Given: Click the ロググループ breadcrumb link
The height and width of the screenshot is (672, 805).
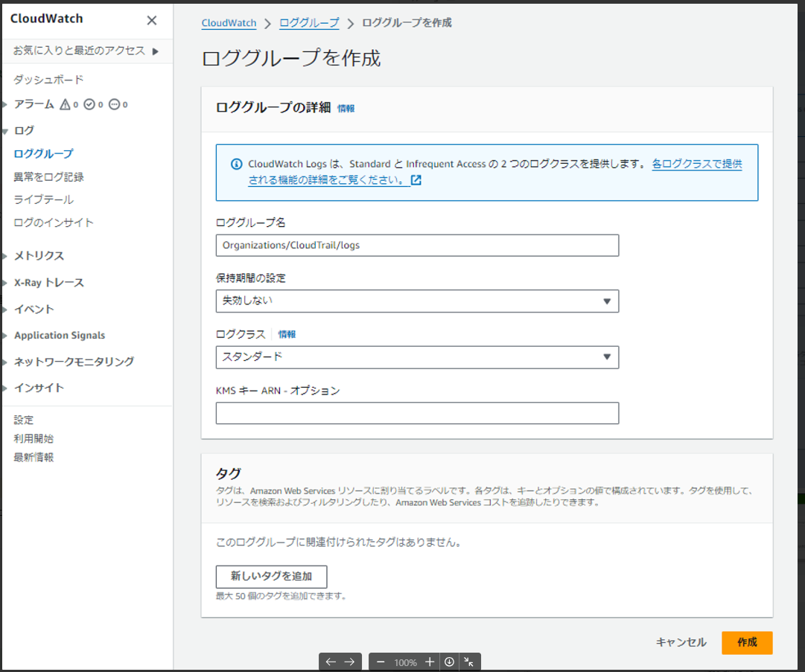Looking at the screenshot, I should [x=309, y=23].
